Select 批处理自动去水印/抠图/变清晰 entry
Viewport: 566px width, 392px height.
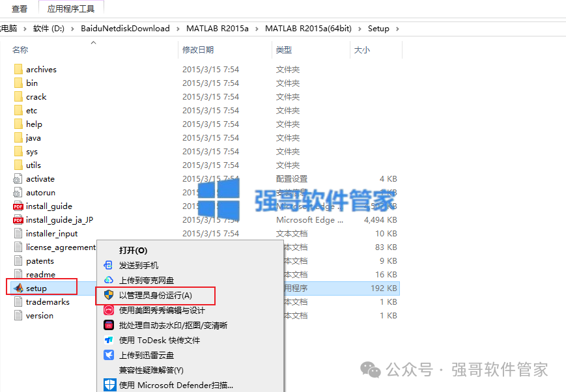173,326
